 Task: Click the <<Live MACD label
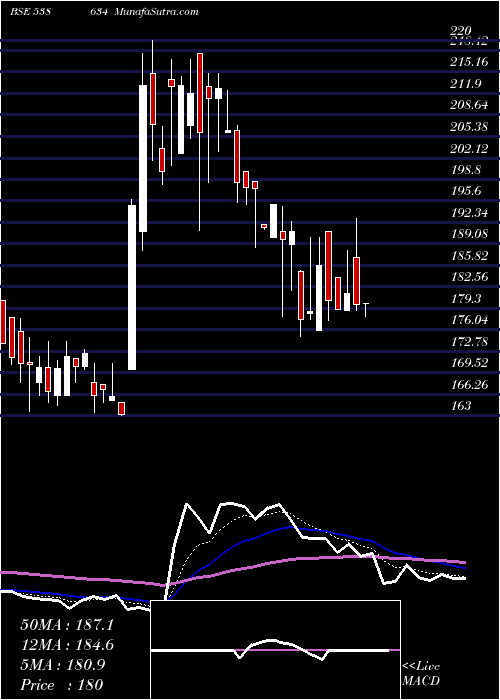tap(421, 673)
